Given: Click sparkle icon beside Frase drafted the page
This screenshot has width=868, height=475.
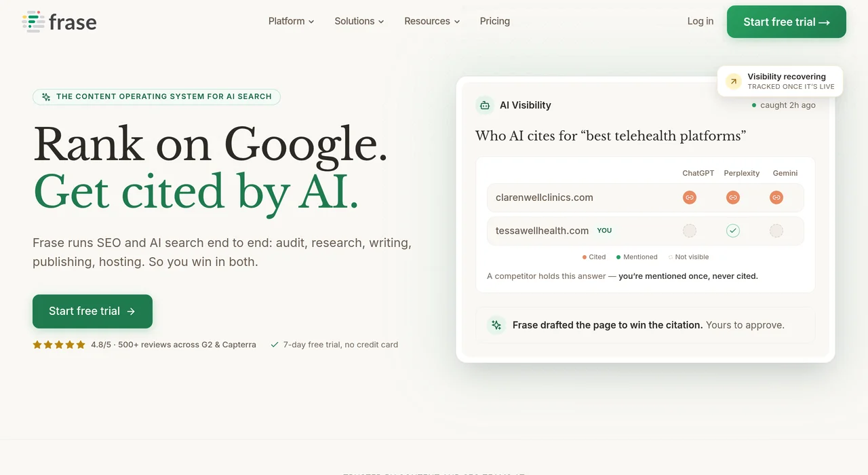Looking at the screenshot, I should point(496,325).
